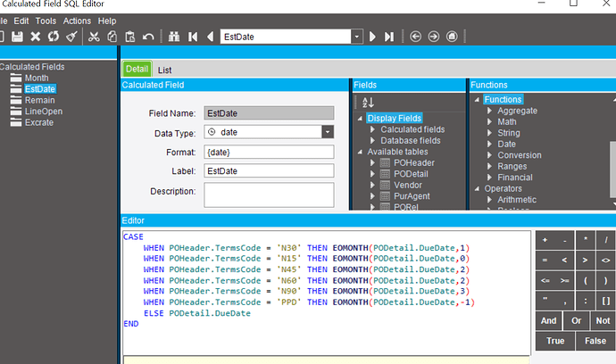Click the Cut scissors icon
This screenshot has width=616, height=364.
click(x=93, y=37)
